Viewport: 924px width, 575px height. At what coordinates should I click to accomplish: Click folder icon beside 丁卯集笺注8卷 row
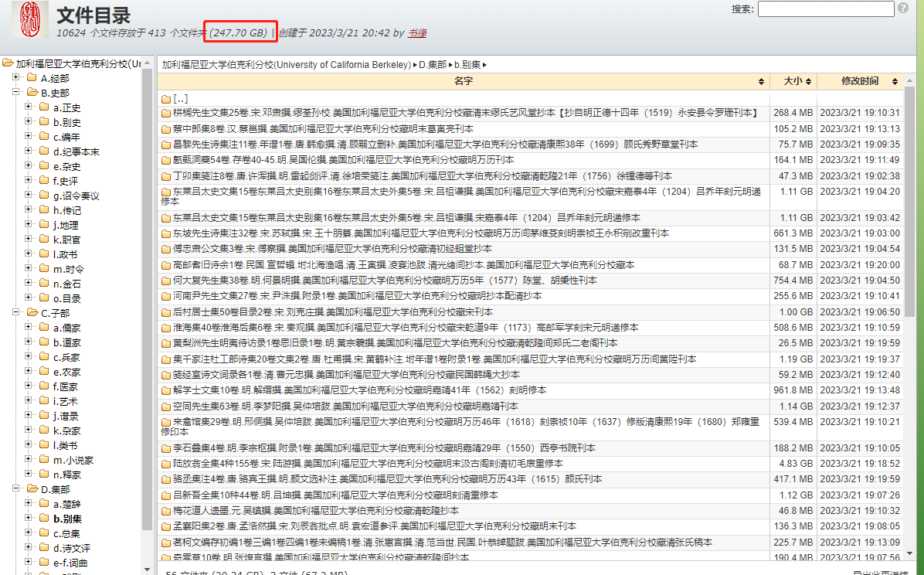(166, 175)
